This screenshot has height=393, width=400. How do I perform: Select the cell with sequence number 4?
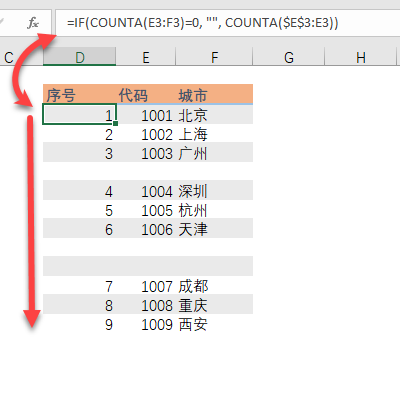click(79, 191)
